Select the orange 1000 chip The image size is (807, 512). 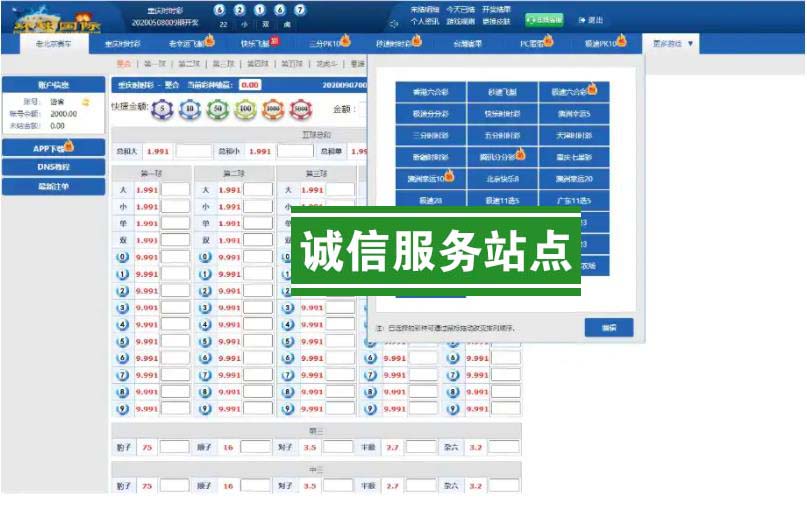pyautogui.click(x=271, y=109)
